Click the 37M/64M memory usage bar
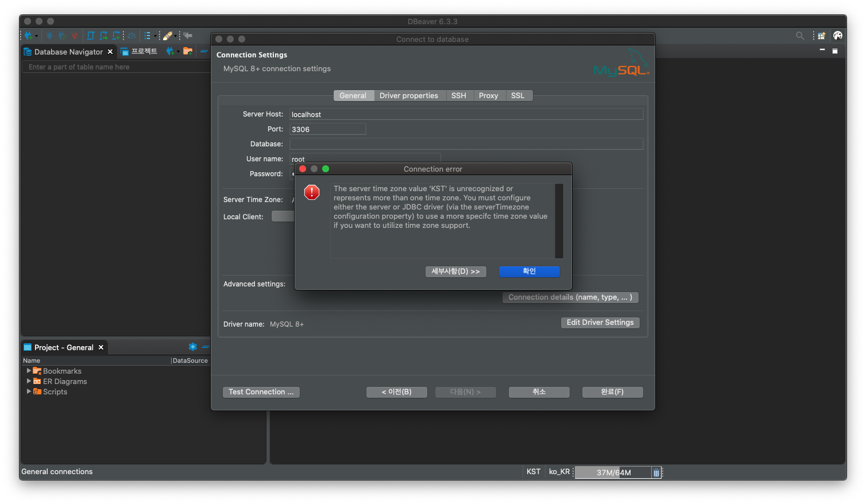The width and height of the screenshot is (866, 504). tap(613, 472)
